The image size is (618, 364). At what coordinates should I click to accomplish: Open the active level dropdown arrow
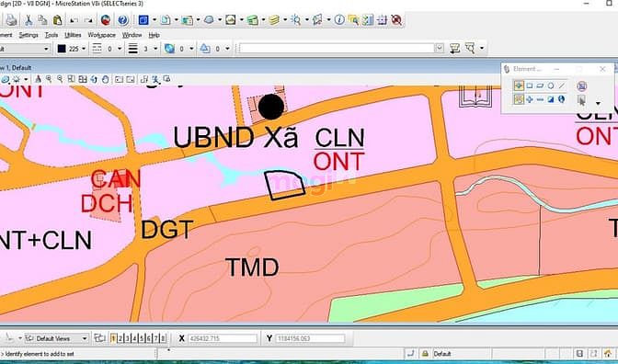coord(46,49)
